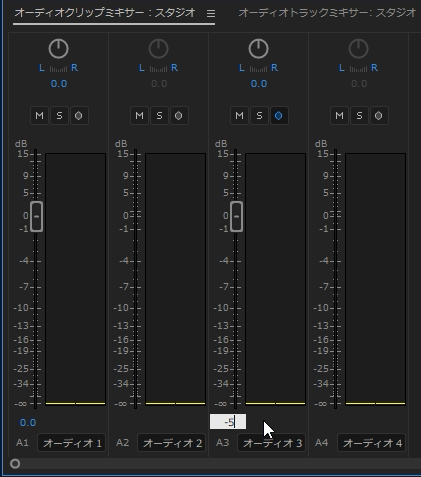The image size is (421, 477).
Task: Switch to オーディオトラックミキサー tab
Action: 327,13
